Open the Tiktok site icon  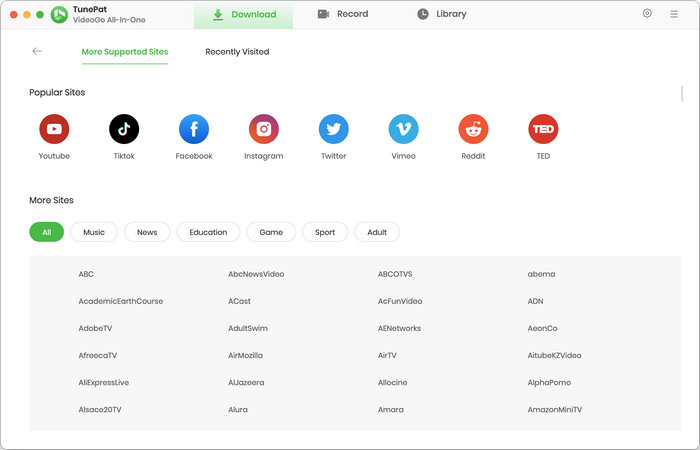(x=124, y=129)
